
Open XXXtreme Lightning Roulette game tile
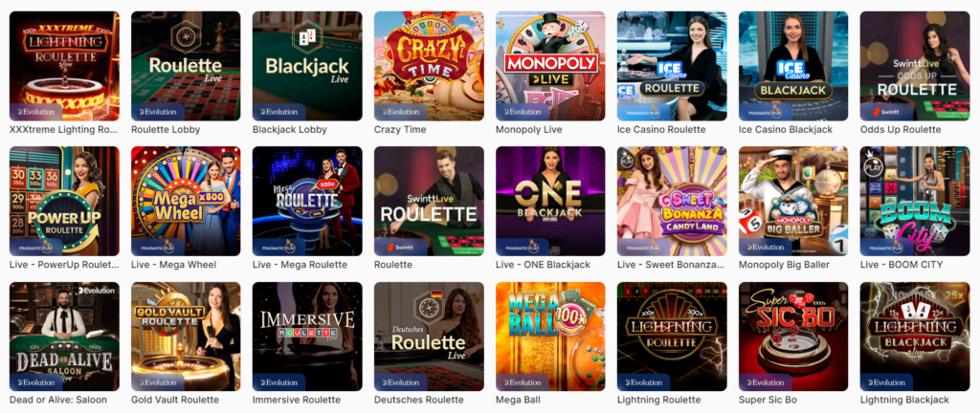point(64,66)
